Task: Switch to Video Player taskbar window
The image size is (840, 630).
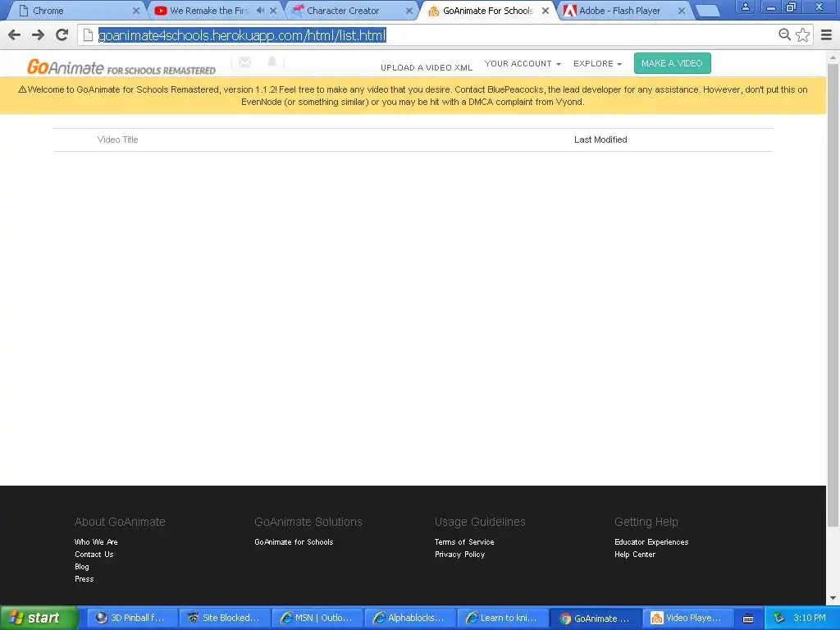Action: click(688, 618)
